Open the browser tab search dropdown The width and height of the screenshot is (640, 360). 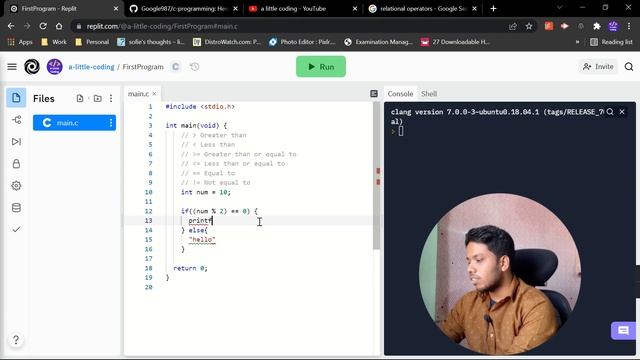tap(560, 8)
